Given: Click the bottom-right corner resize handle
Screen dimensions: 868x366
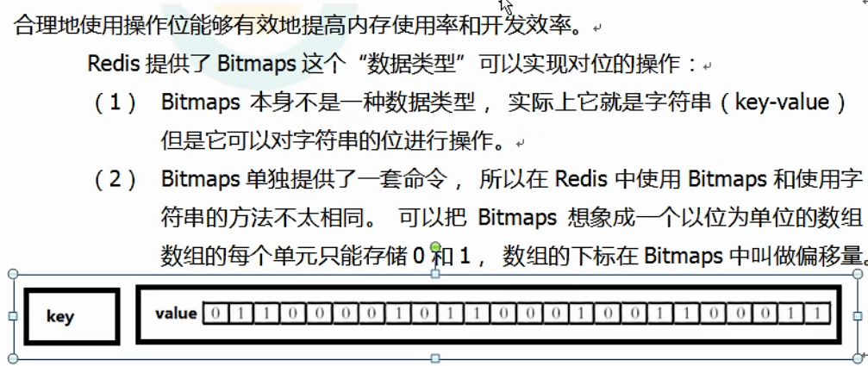Looking at the screenshot, I should pos(860,357).
